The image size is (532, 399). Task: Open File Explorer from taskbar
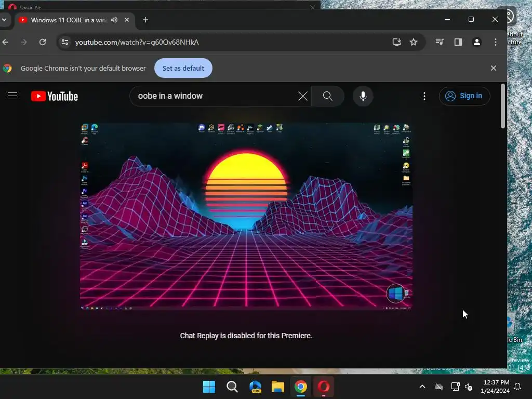click(277, 387)
